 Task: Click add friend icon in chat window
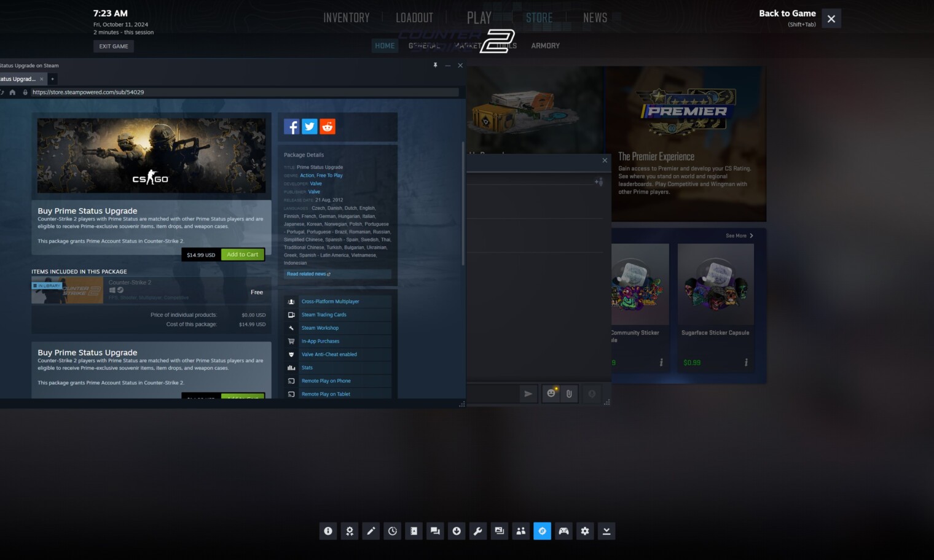[x=599, y=182]
